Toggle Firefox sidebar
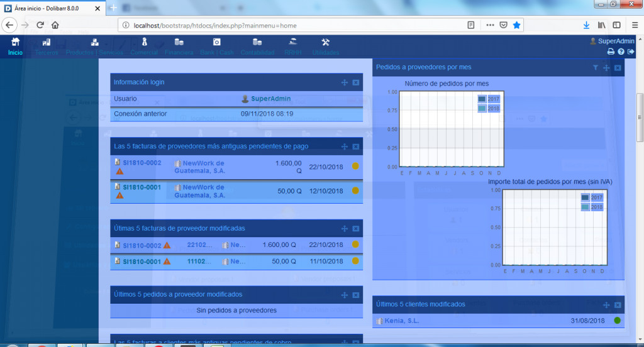 (x=616, y=25)
